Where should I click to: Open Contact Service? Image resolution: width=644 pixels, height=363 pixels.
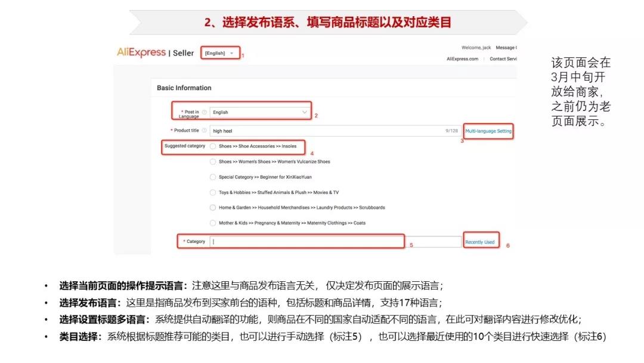tap(503, 59)
